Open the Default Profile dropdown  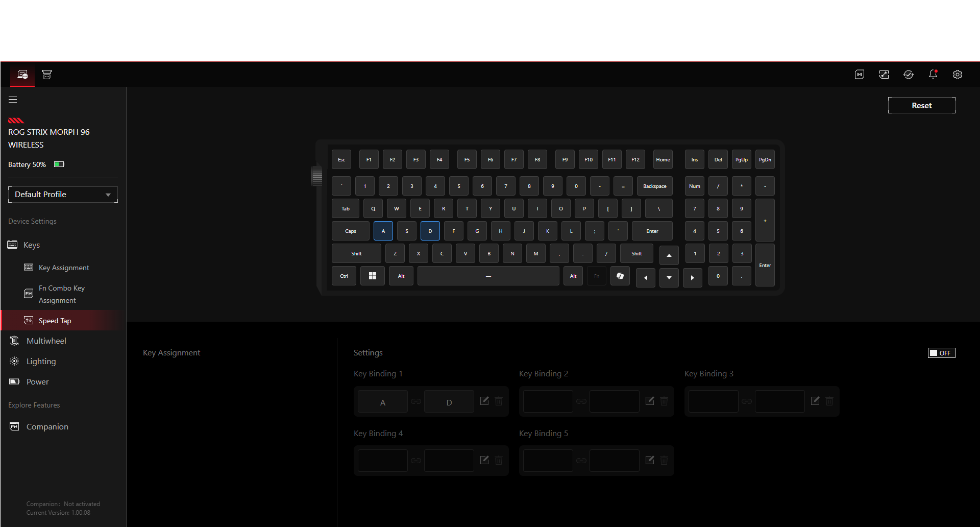pyautogui.click(x=63, y=194)
